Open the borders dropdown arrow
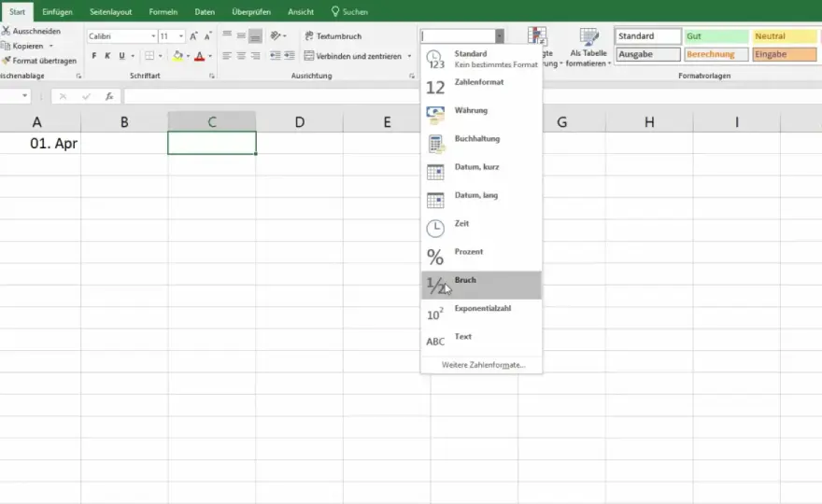 [x=161, y=56]
